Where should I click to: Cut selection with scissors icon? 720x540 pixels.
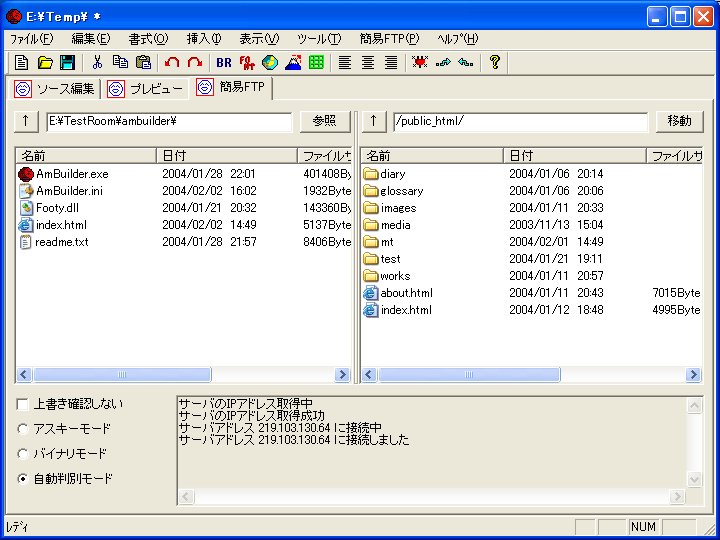[x=97, y=62]
